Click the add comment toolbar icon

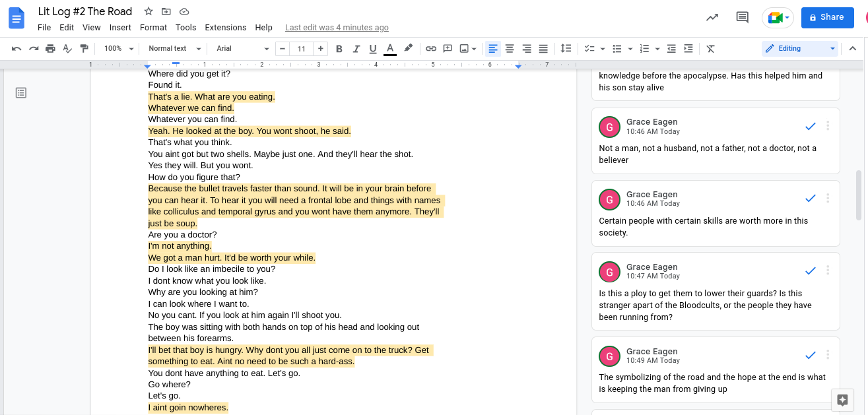(x=448, y=49)
